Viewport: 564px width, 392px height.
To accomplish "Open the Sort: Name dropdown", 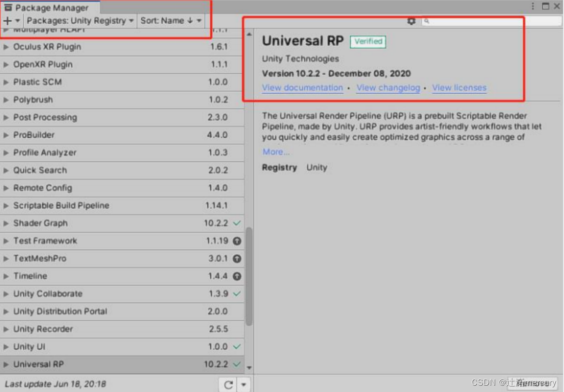I will click(171, 20).
